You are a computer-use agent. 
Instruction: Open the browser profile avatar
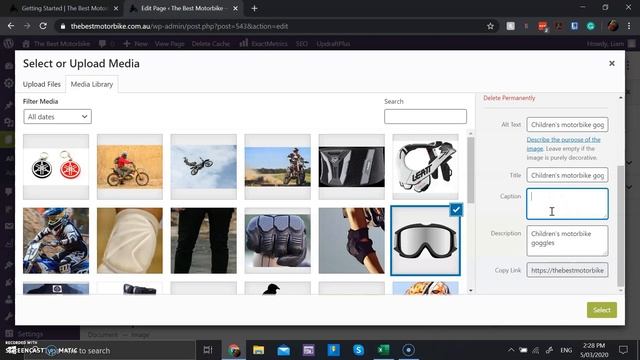coord(613,26)
